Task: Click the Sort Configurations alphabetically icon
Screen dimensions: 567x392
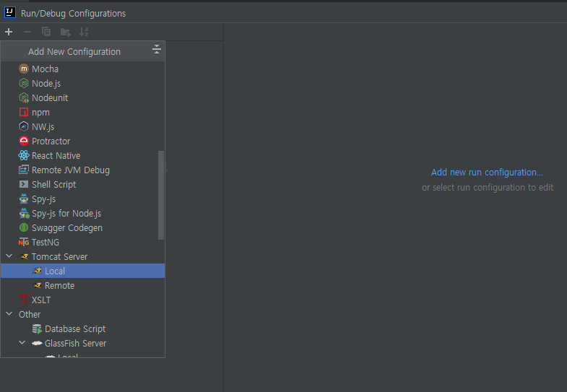Action: pos(84,32)
